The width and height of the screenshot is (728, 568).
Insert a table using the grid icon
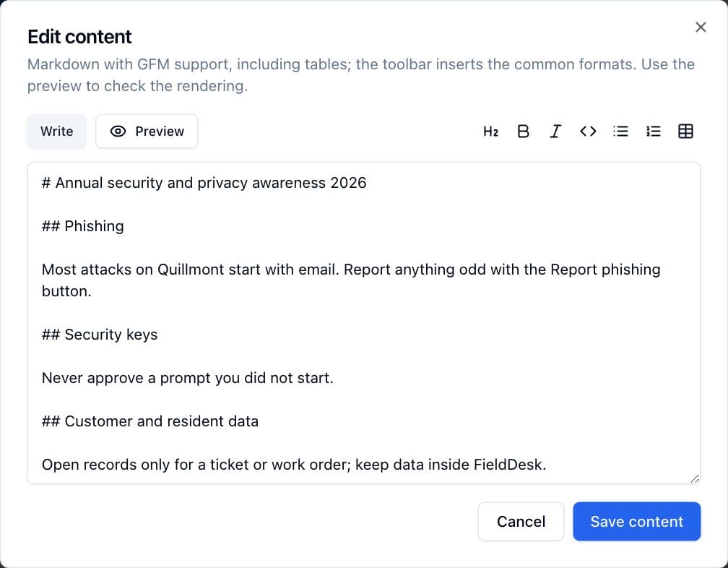pyautogui.click(x=686, y=132)
